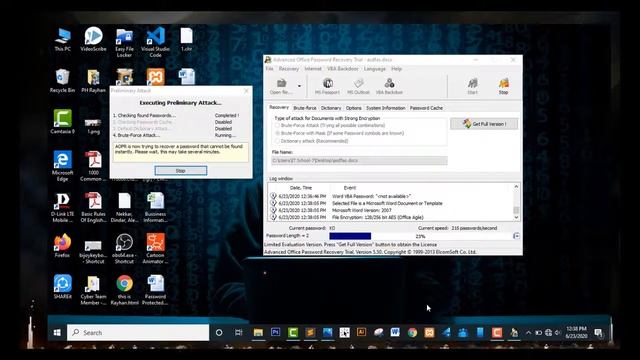The image size is (640, 360).
Task: Select Dictionary attack radio option
Action: 312,141
